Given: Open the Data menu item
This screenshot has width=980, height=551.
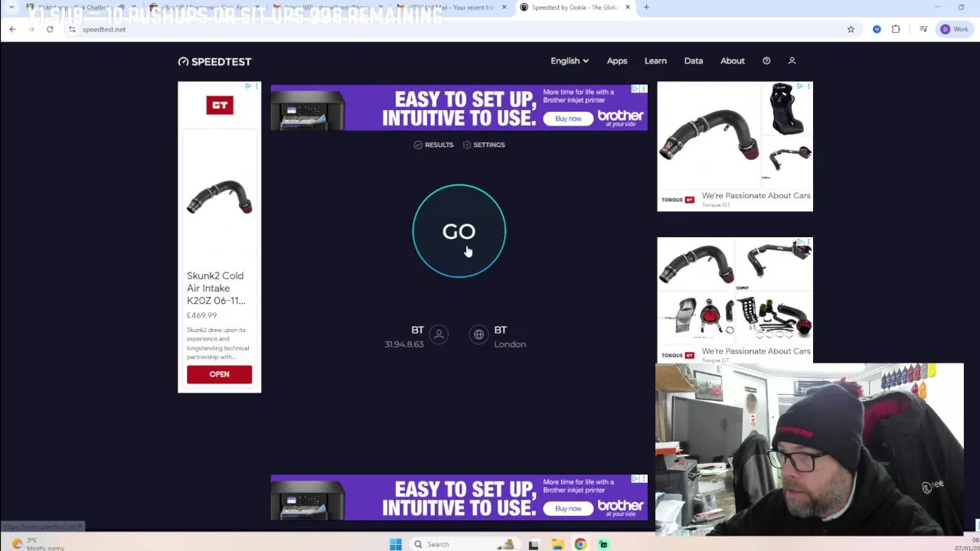Looking at the screenshot, I should click(694, 60).
